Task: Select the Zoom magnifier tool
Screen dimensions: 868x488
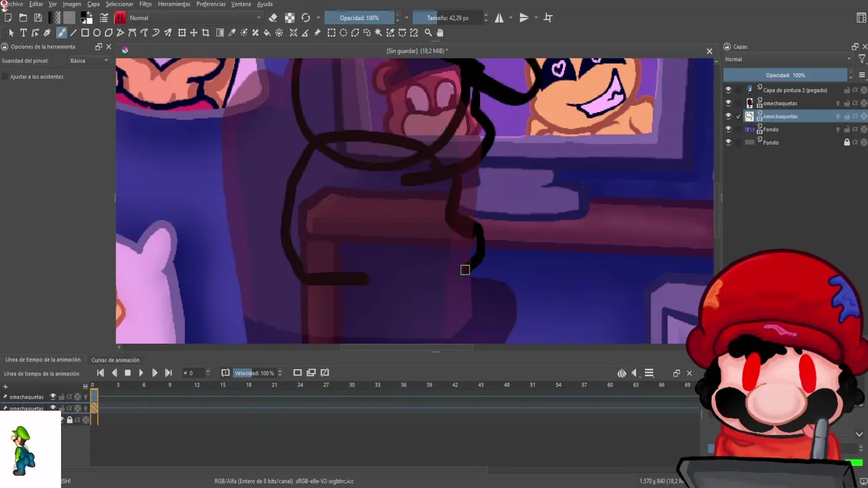Action: point(428,33)
